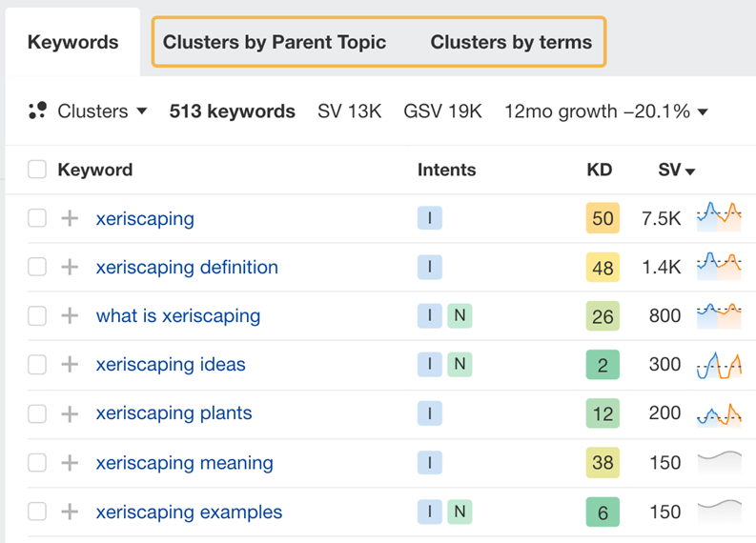Open the Clusters by terms tab
This screenshot has width=756, height=543.
tap(511, 42)
